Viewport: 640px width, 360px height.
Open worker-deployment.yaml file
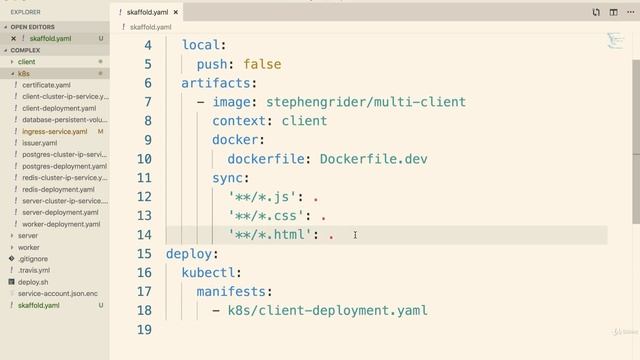click(x=61, y=224)
